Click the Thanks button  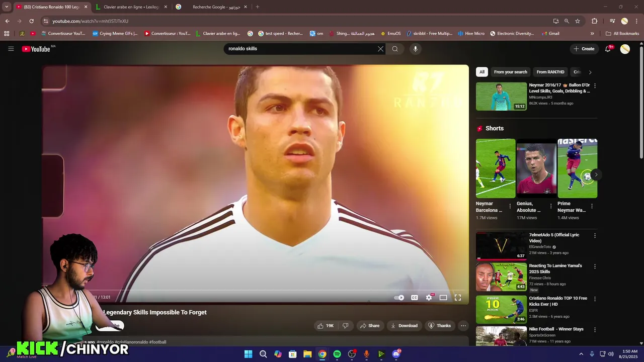440,326
